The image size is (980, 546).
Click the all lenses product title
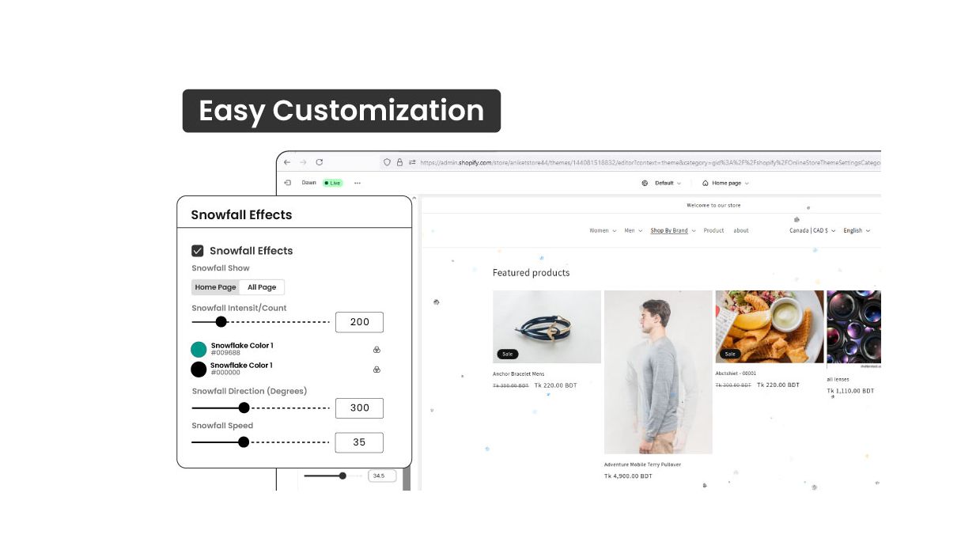[x=838, y=379]
